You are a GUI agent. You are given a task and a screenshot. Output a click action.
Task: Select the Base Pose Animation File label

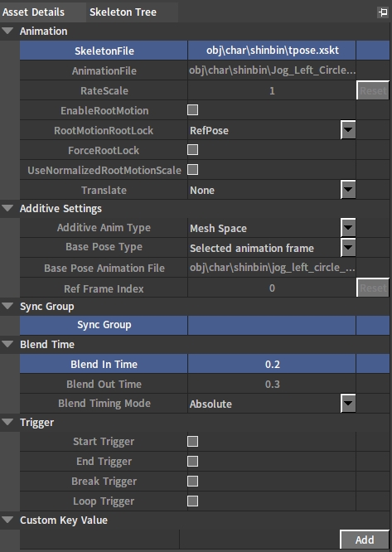pos(104,268)
